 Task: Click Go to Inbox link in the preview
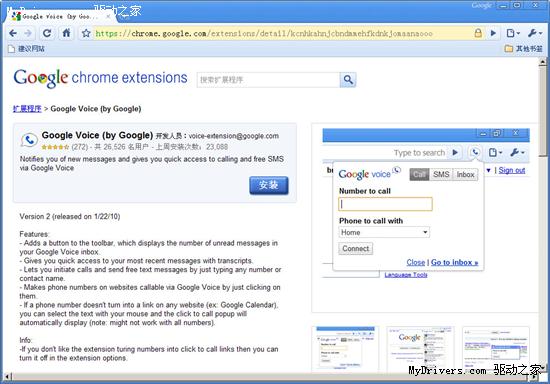455,262
